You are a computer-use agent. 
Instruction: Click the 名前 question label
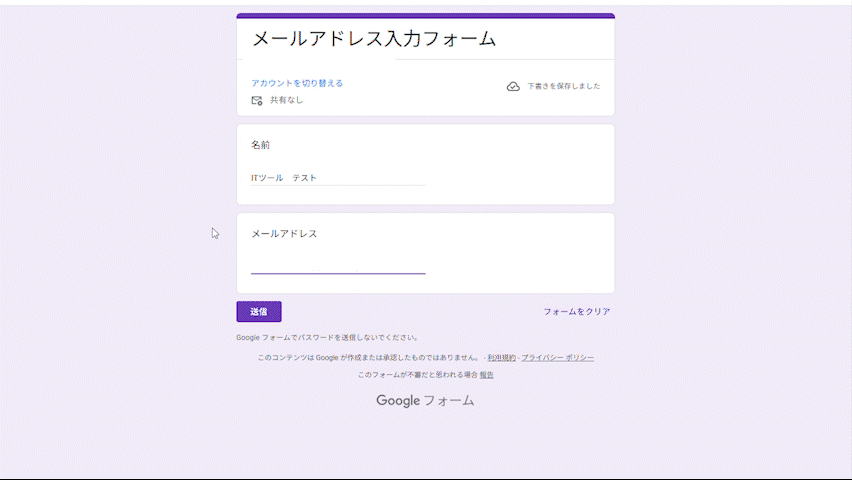260,146
